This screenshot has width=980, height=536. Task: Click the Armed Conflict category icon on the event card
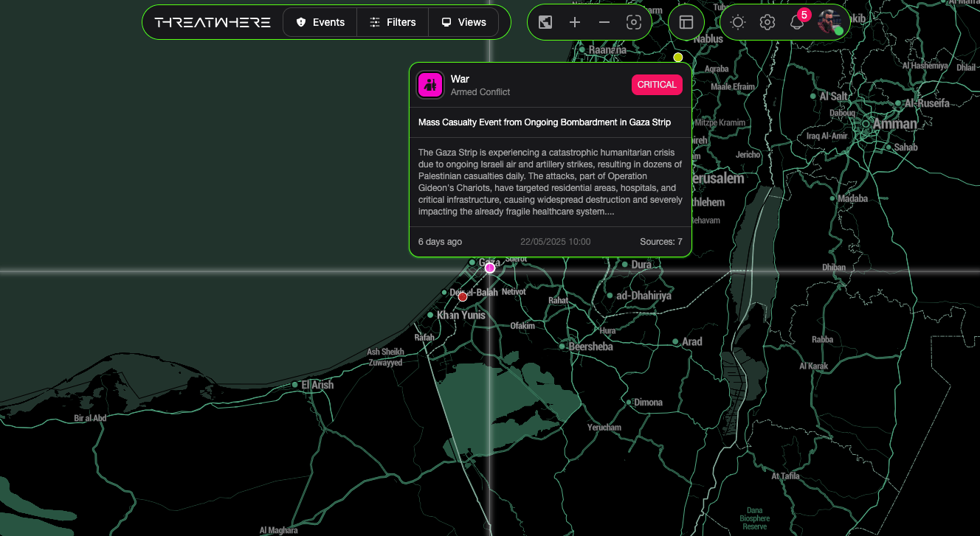[431, 85]
